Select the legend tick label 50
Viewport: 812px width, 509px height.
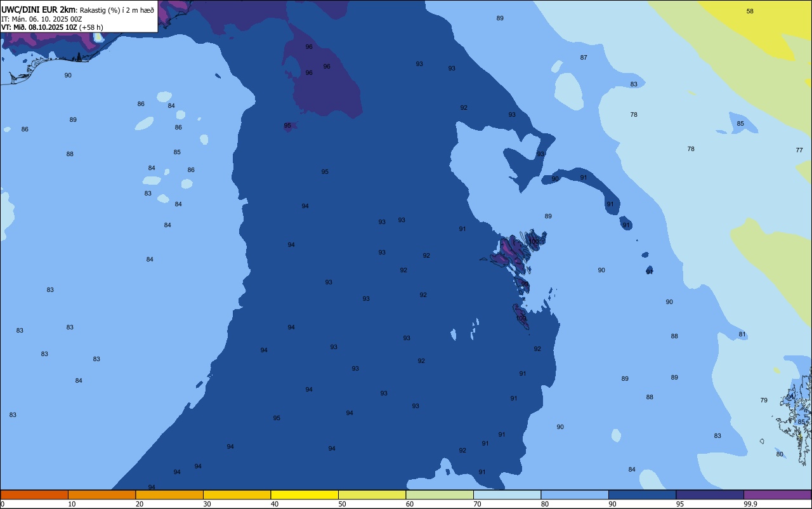tap(342, 504)
